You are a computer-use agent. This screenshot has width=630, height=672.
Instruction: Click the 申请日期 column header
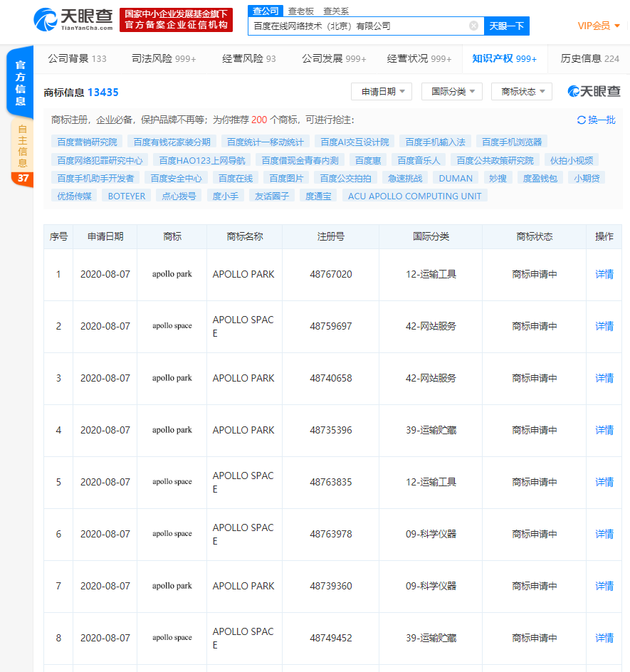pyautogui.click(x=105, y=236)
